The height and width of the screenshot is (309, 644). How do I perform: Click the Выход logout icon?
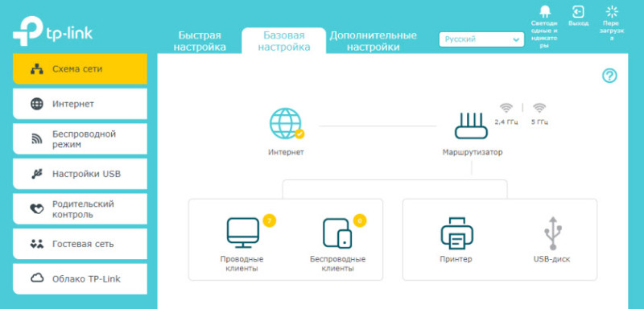pos(578,11)
